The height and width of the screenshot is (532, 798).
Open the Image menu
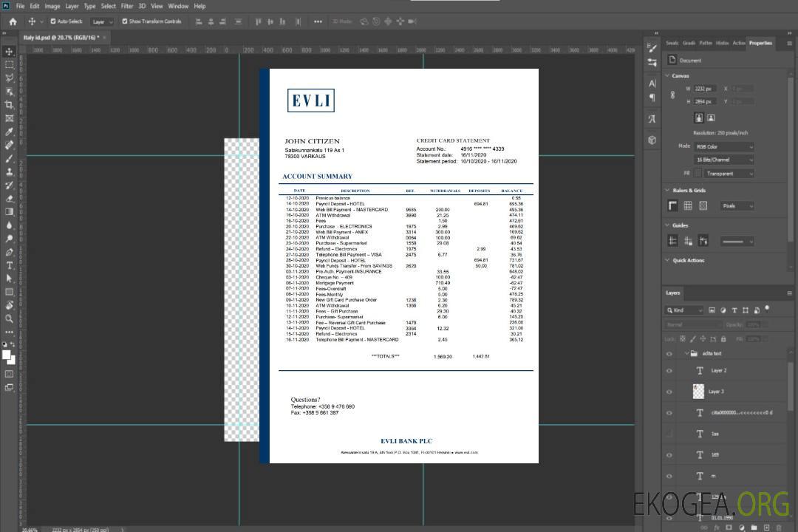(x=52, y=6)
